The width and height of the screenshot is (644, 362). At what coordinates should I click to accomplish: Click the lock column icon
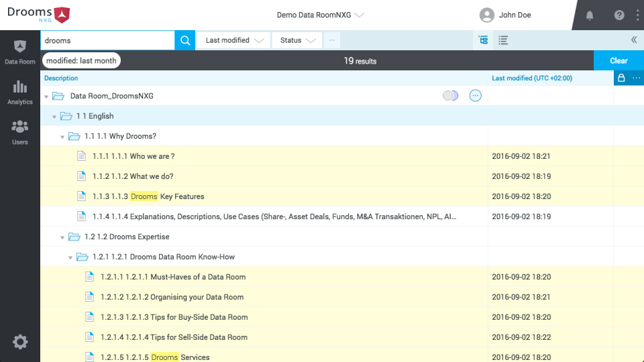621,78
